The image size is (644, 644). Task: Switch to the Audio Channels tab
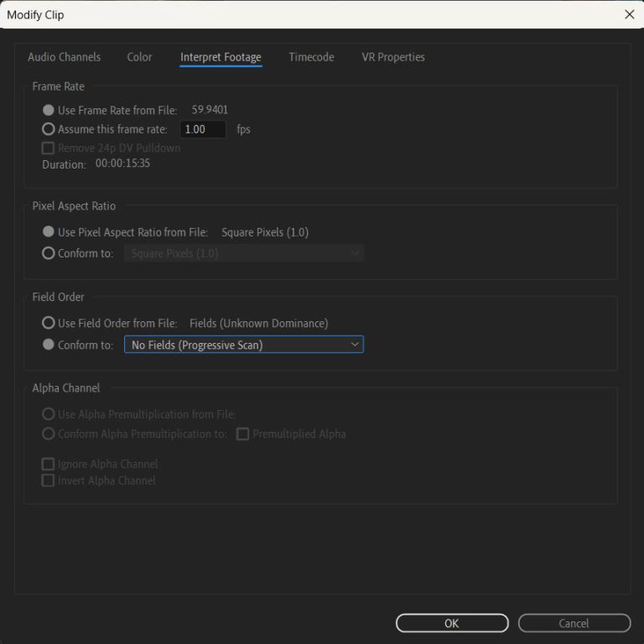pos(64,57)
